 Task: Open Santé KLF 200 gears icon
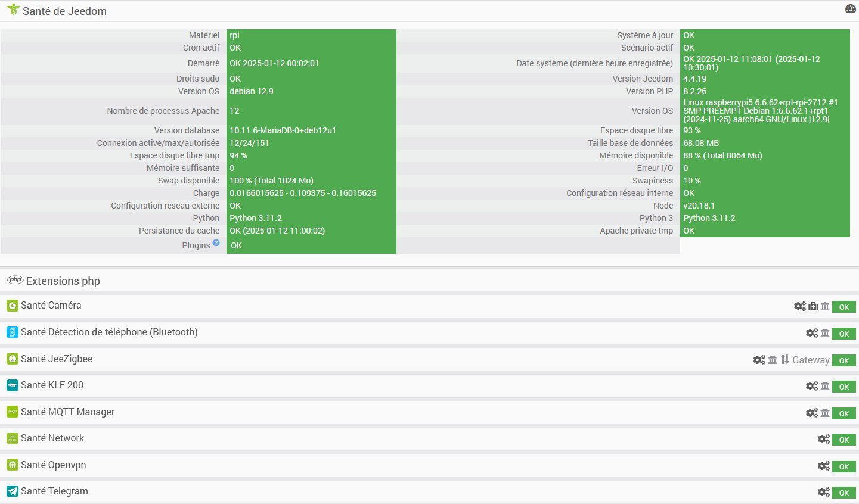pos(812,386)
